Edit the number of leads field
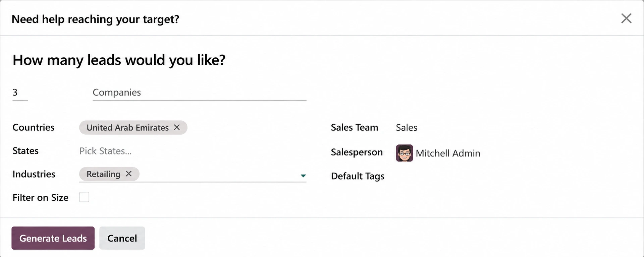 coord(20,92)
